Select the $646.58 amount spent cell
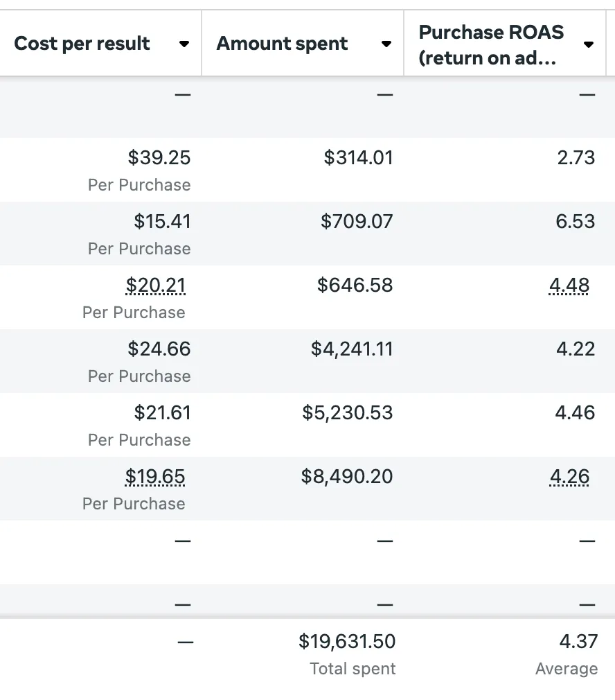615x700 pixels. click(303, 297)
